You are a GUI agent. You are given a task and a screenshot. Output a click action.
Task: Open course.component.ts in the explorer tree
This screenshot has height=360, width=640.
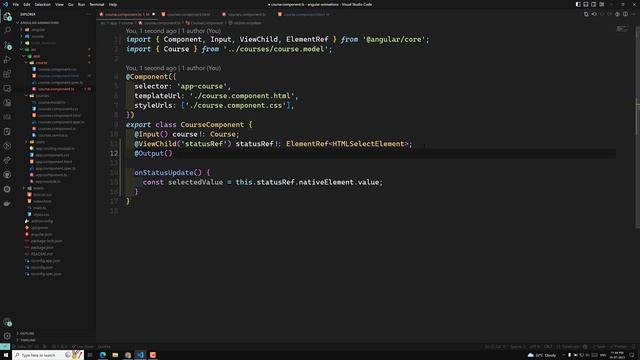[x=56, y=89]
